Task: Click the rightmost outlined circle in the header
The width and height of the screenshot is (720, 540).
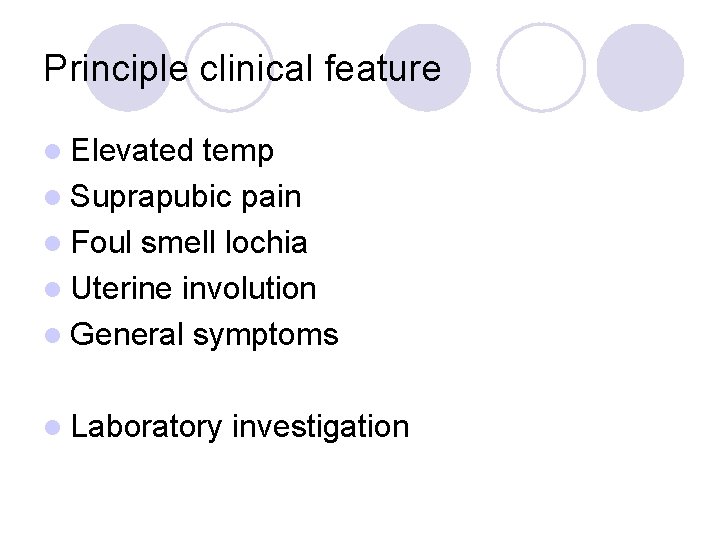Action: click(x=540, y=66)
